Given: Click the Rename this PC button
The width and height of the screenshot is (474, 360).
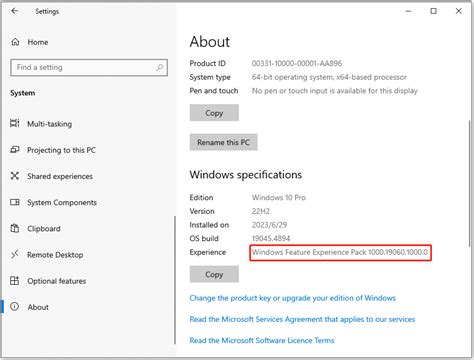Looking at the screenshot, I should click(223, 142).
